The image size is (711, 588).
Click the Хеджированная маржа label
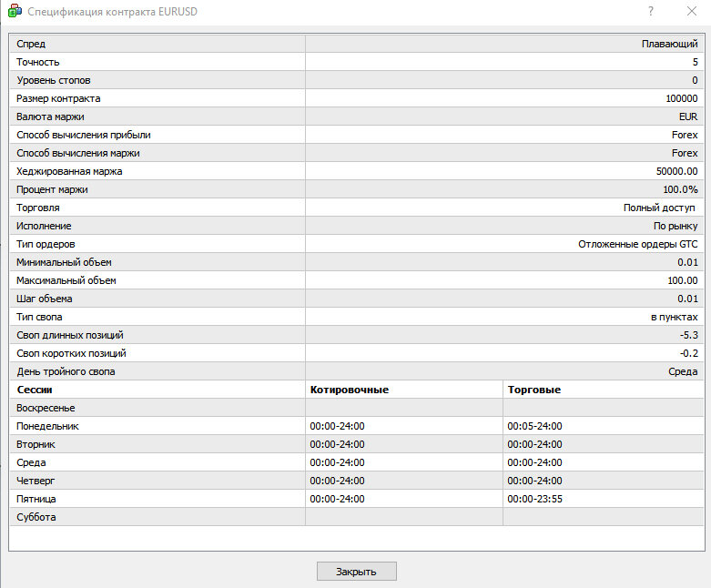point(69,171)
